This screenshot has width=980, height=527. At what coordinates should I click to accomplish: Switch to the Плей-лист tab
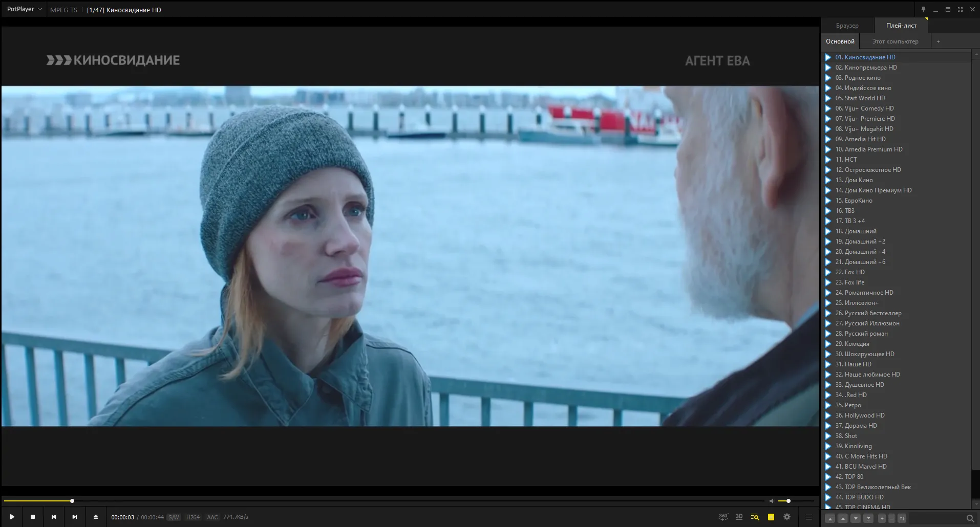(x=901, y=26)
